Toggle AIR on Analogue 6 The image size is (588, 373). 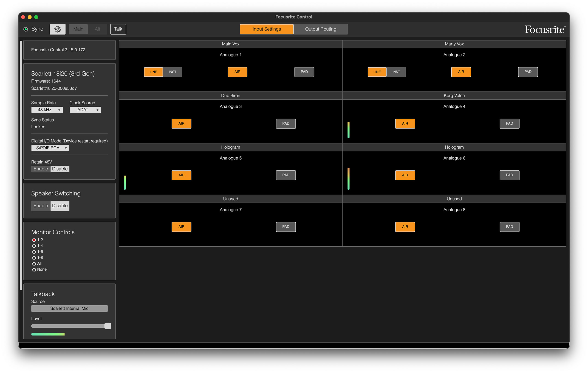pyautogui.click(x=405, y=175)
